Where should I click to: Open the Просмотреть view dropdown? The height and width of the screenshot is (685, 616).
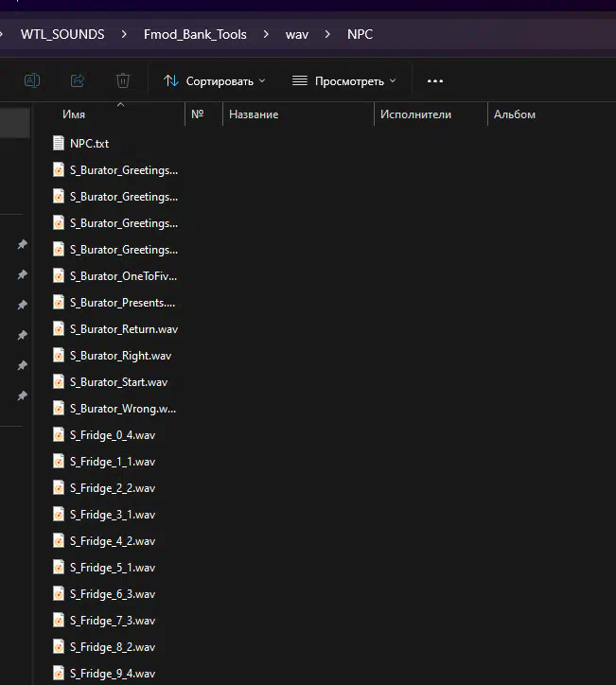click(344, 81)
